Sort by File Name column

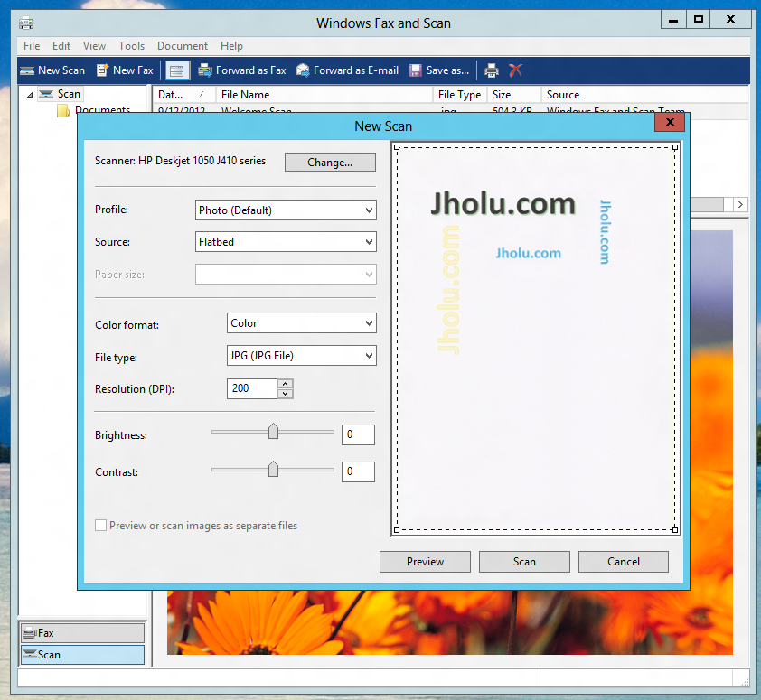(x=324, y=95)
